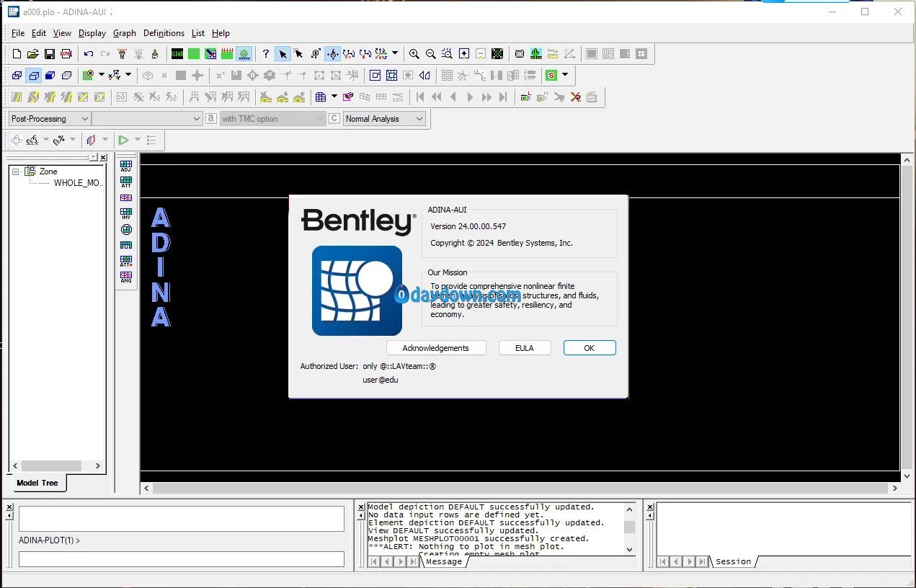This screenshot has width=916, height=588.
Task: Select the solid blue shaded cube icon
Action: (x=50, y=75)
